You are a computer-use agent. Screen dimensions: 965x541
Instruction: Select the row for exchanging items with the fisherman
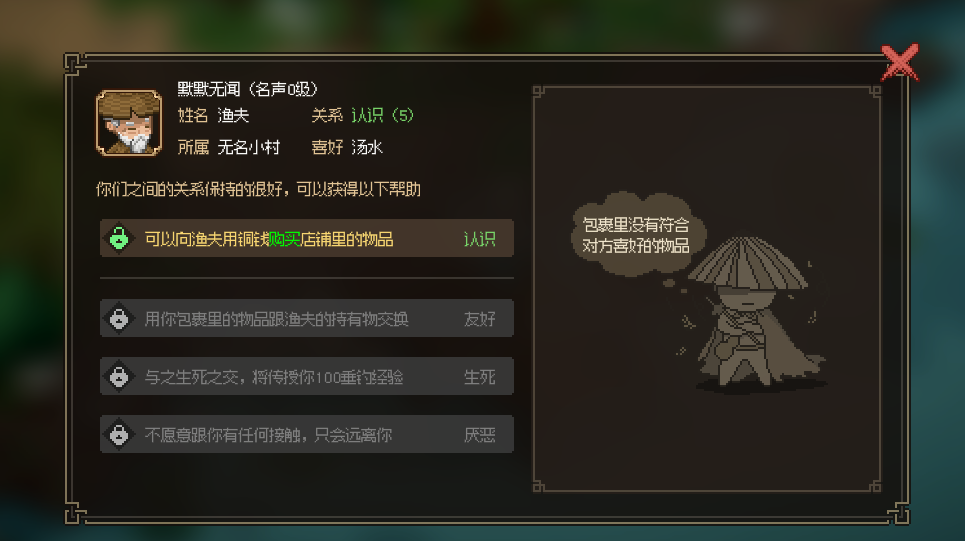tap(306, 318)
